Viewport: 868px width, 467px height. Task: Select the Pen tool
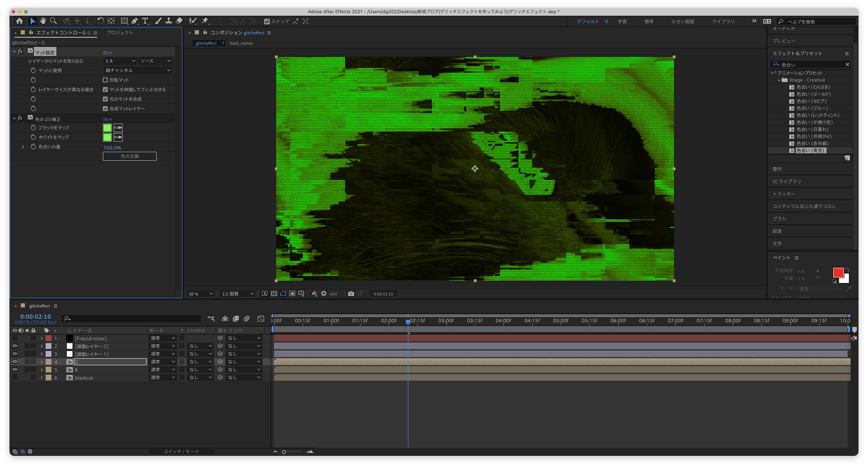tap(135, 21)
